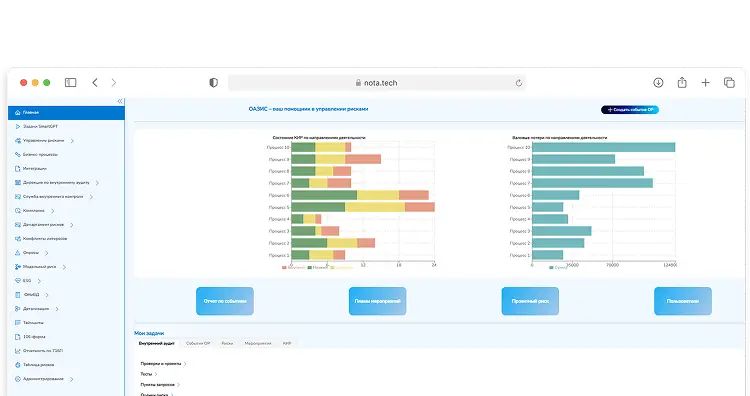This screenshot has height=396, width=750.
Task: Expand Управление рисками submenu
Action: coord(72,141)
